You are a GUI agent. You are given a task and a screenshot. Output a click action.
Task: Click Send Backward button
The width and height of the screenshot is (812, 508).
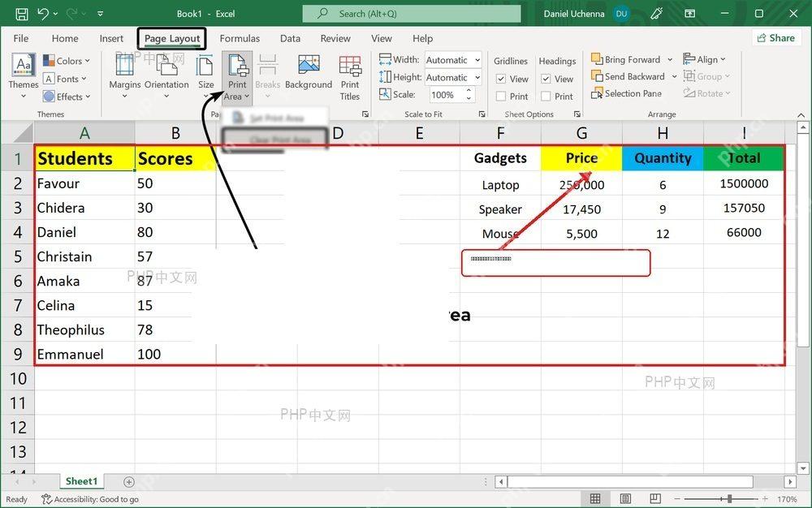(x=628, y=76)
